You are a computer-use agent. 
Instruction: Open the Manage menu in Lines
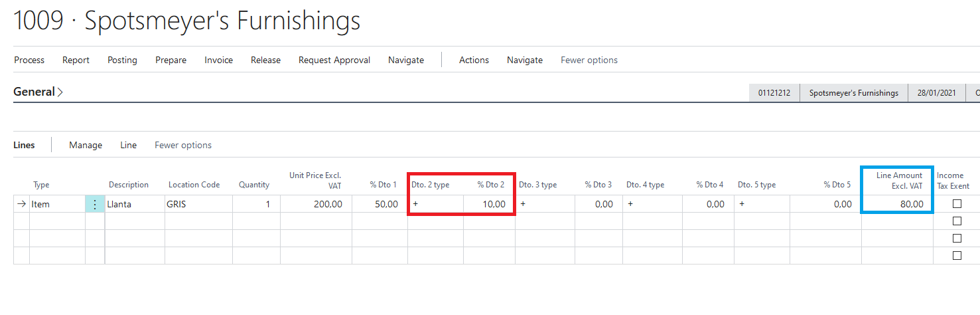pos(86,145)
